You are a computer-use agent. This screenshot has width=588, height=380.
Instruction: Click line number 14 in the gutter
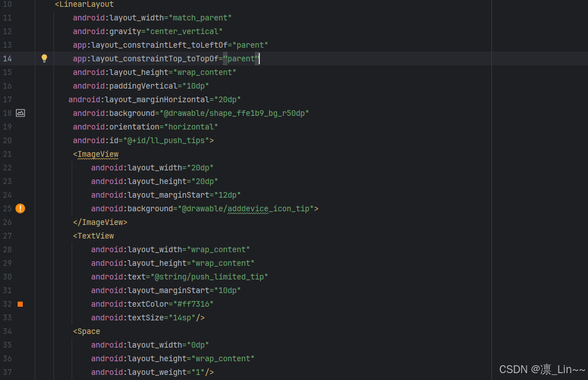[7, 59]
